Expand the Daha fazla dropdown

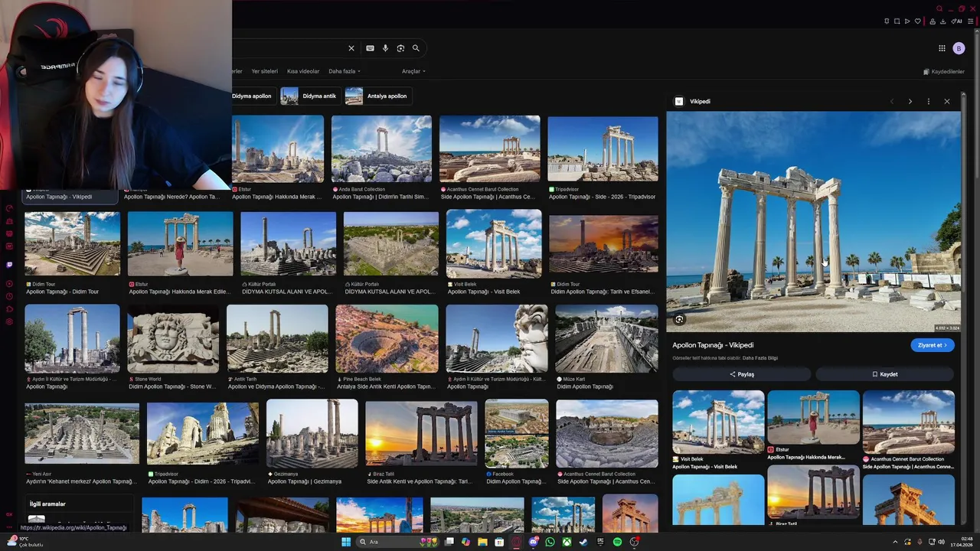tap(345, 71)
